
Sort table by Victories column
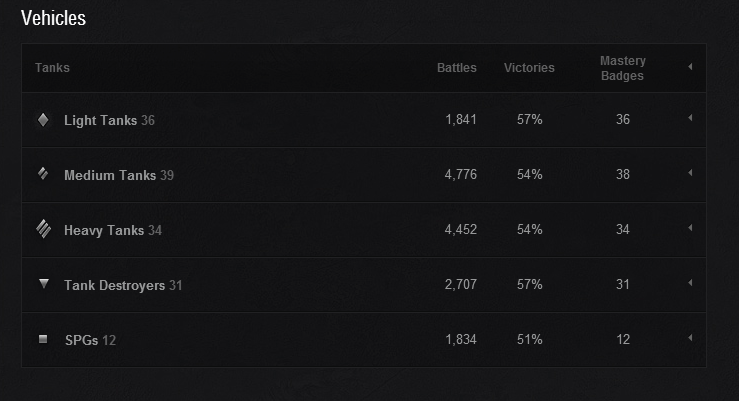tap(529, 68)
